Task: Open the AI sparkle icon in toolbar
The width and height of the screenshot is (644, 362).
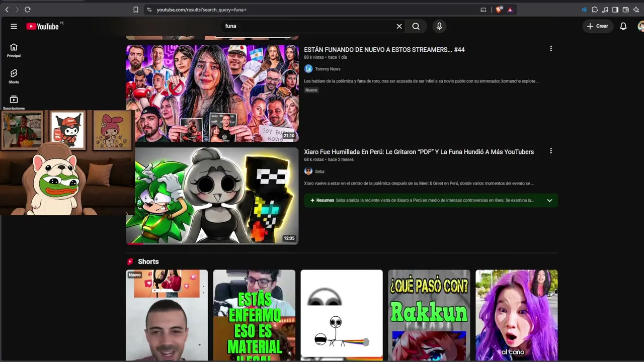Action: point(636,10)
